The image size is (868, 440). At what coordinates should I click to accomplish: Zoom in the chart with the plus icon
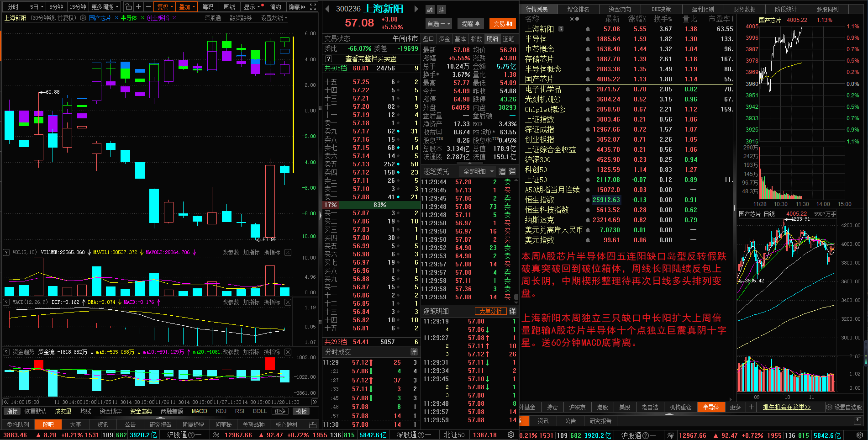tap(138, 7)
